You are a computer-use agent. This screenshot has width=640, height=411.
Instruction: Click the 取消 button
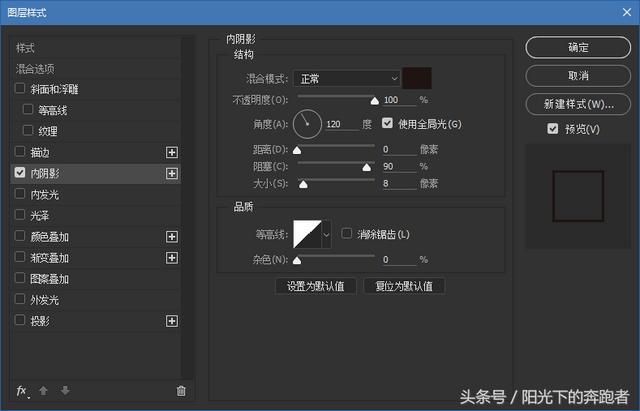[x=578, y=76]
